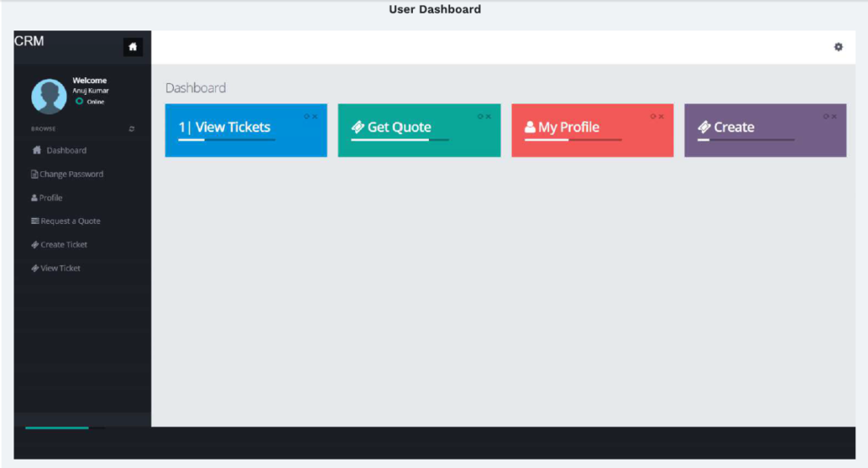Open the View Tickets card
This screenshot has width=868, height=468.
246,131
